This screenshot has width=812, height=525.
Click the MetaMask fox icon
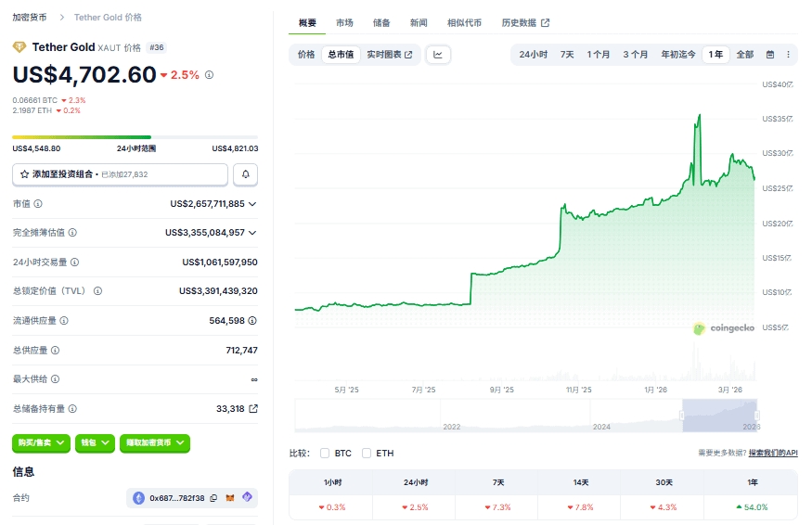(230, 498)
